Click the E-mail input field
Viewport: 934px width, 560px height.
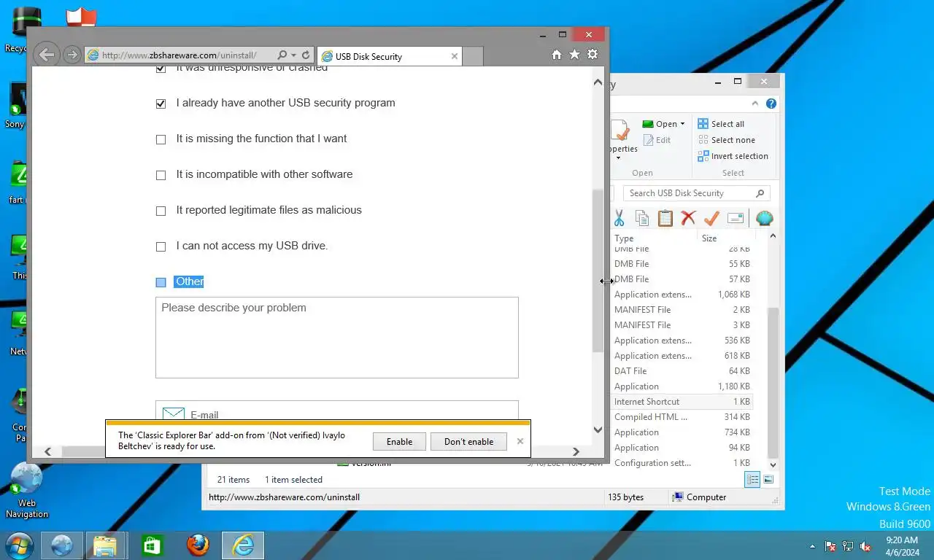coord(337,411)
